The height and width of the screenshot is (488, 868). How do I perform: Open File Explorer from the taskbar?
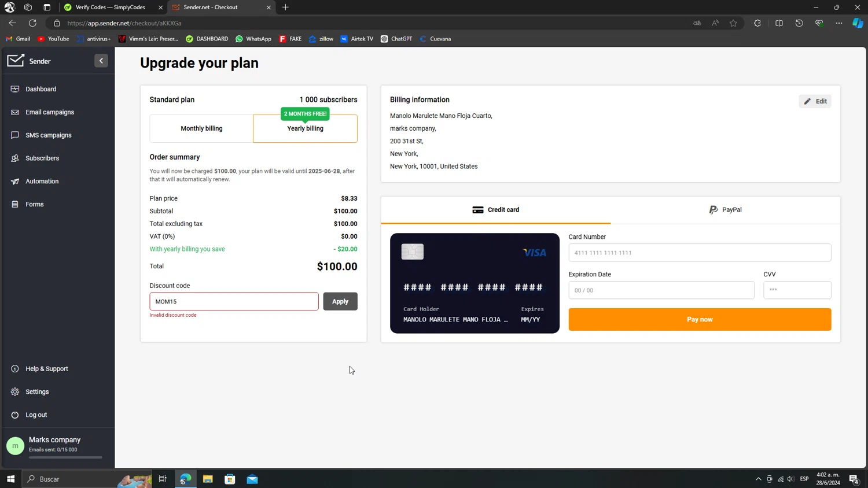(208, 479)
